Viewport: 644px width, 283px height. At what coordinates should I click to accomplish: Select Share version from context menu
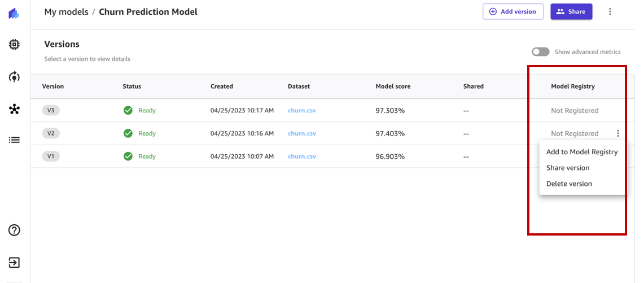tap(568, 168)
